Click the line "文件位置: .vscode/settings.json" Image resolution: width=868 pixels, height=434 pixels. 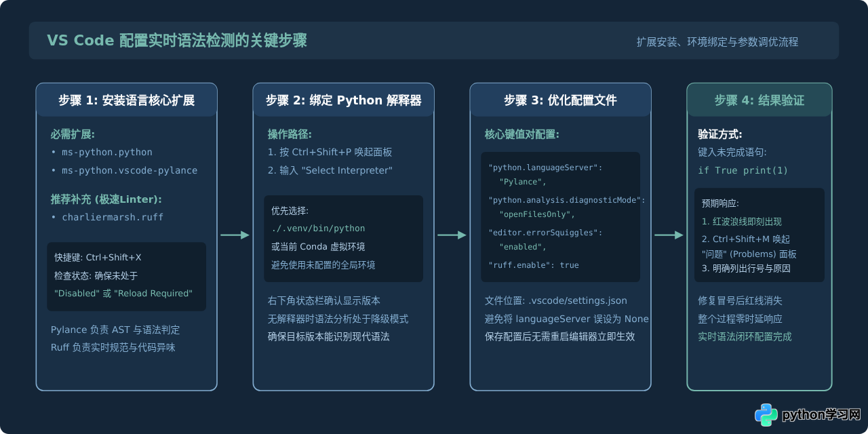556,301
